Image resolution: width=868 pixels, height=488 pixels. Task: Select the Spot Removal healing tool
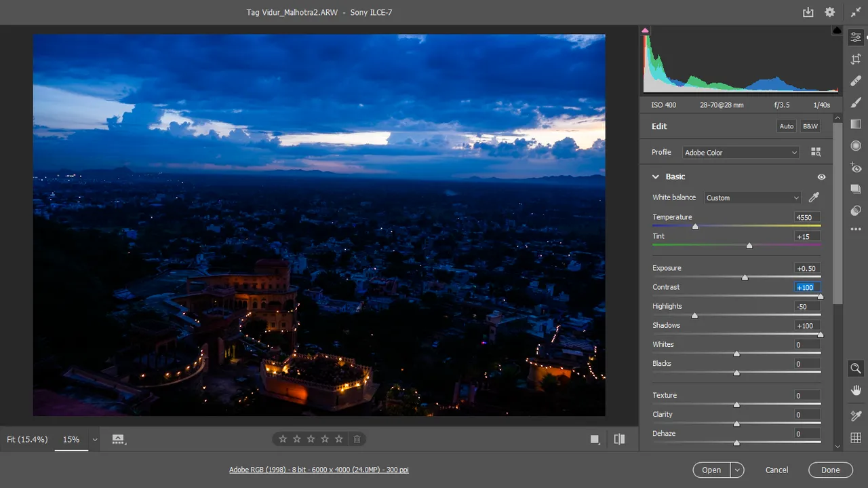pyautogui.click(x=856, y=81)
